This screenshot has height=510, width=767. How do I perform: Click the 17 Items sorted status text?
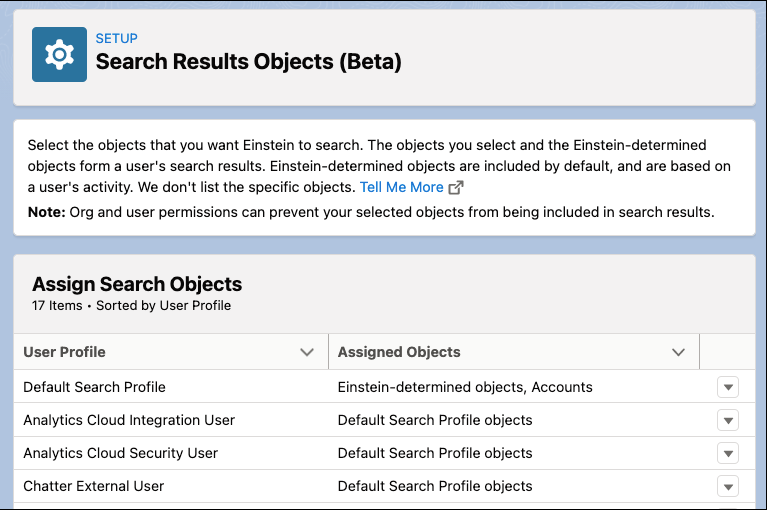tap(131, 306)
